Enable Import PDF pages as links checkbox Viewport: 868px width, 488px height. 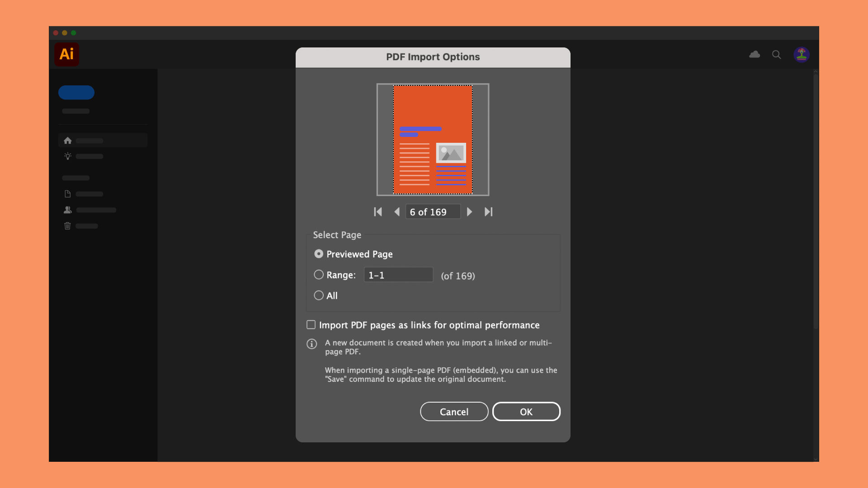(x=311, y=325)
